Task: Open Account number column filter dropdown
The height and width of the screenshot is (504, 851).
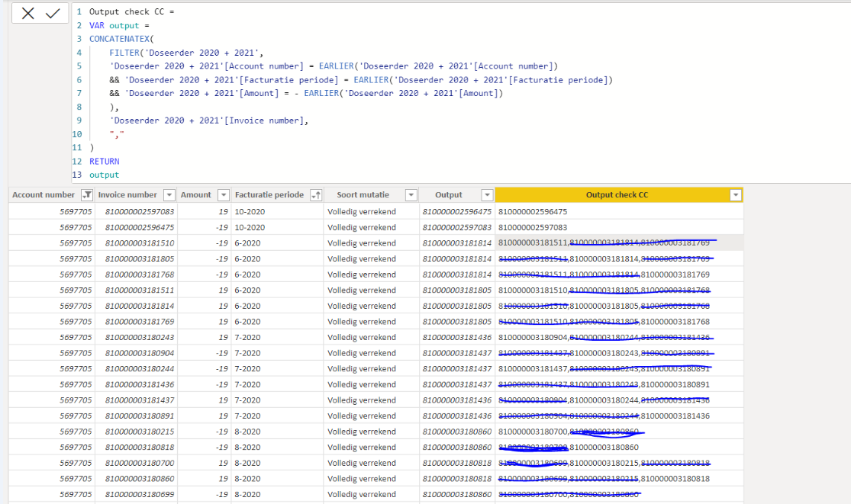Action: pos(87,195)
